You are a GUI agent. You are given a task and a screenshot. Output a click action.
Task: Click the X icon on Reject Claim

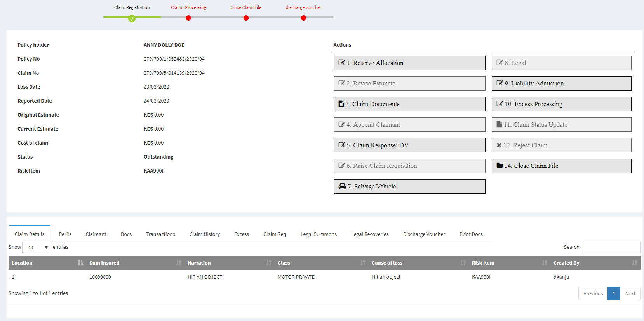499,145
